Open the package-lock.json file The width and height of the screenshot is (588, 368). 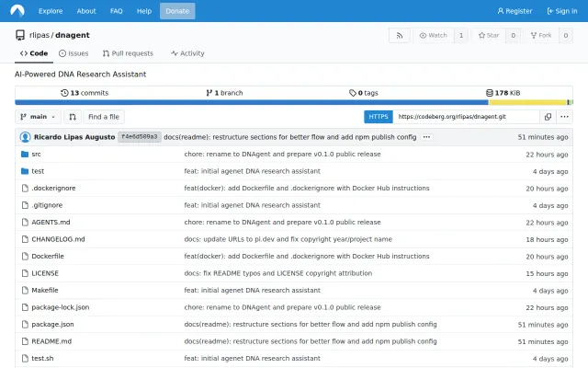pos(61,307)
